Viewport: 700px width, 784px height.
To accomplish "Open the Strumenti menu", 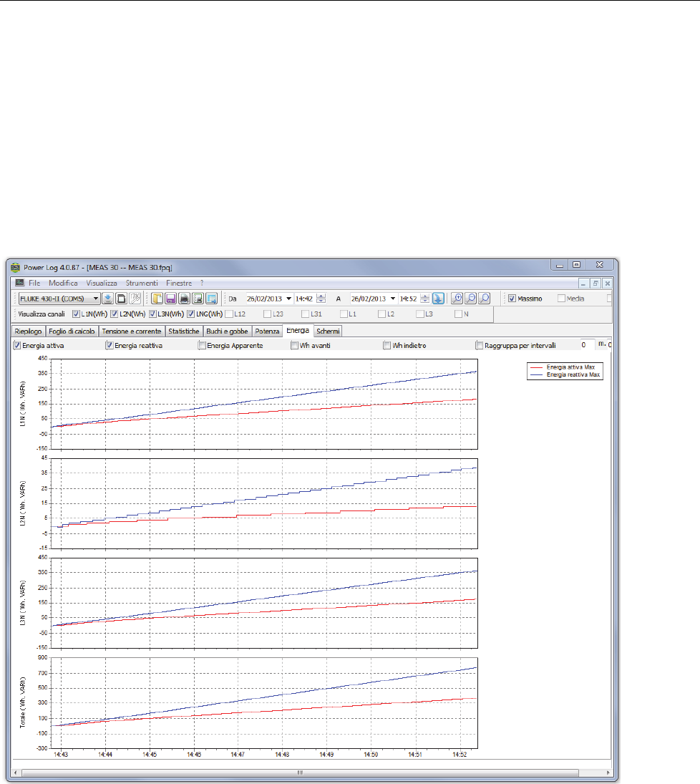I will [x=142, y=283].
